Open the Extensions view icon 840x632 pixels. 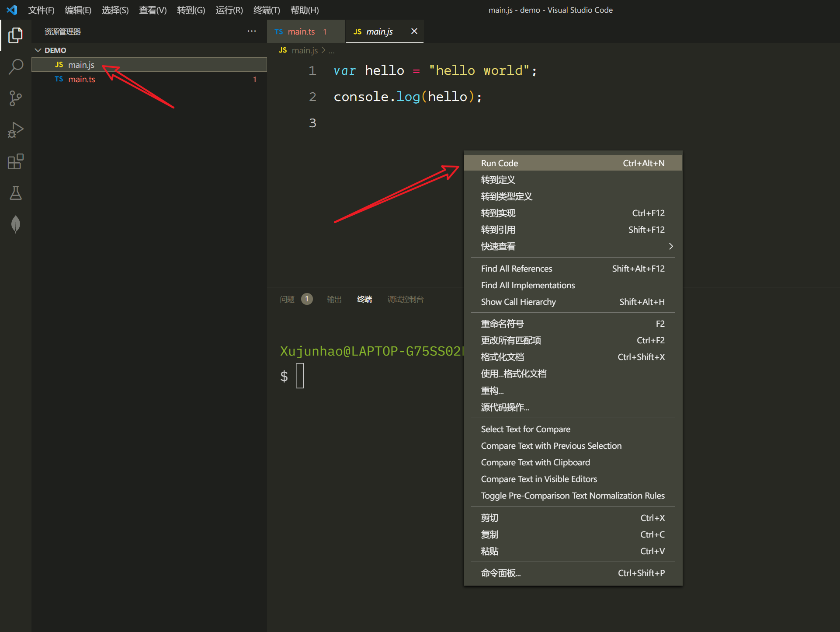(16, 161)
